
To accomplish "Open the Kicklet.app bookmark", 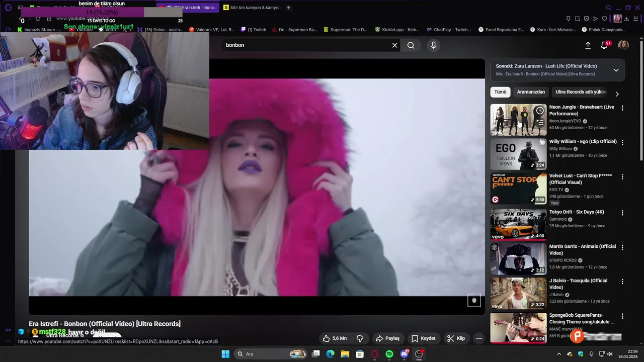I will 397,30.
